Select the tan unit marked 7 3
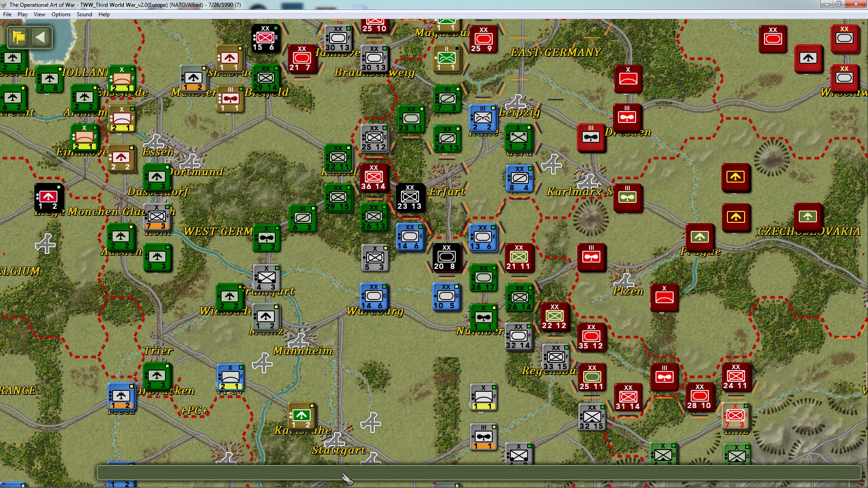 point(736,416)
